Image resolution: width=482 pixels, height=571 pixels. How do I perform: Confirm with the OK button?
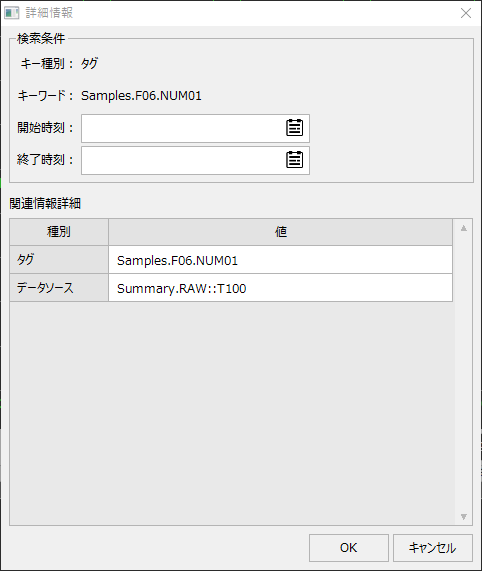point(349,548)
